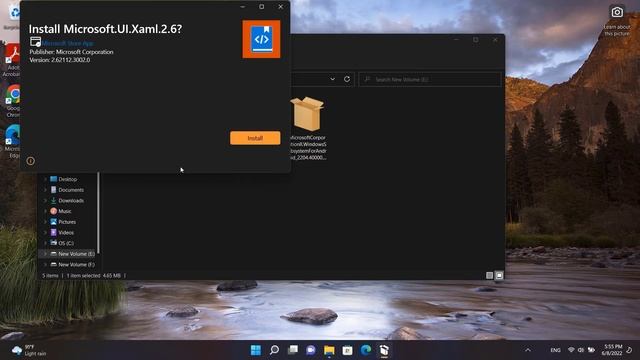Open the clock and date flyout

pos(612,350)
